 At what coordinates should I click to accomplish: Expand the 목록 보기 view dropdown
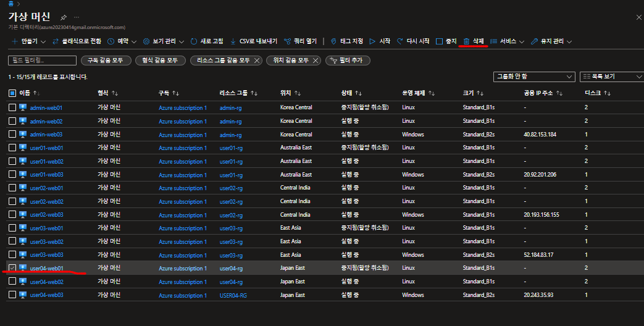click(612, 77)
